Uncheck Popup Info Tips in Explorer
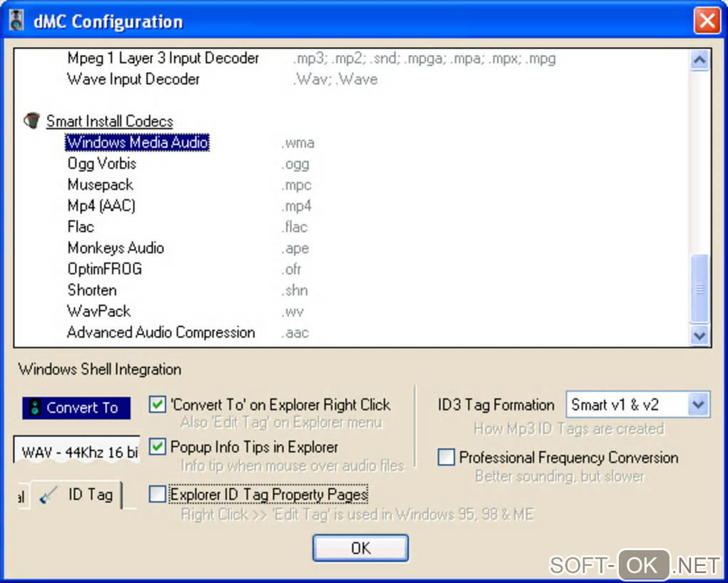This screenshot has height=583, width=728. (x=158, y=447)
